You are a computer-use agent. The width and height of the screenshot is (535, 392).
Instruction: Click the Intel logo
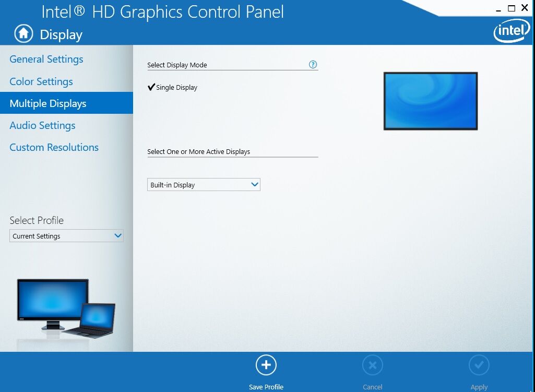512,31
